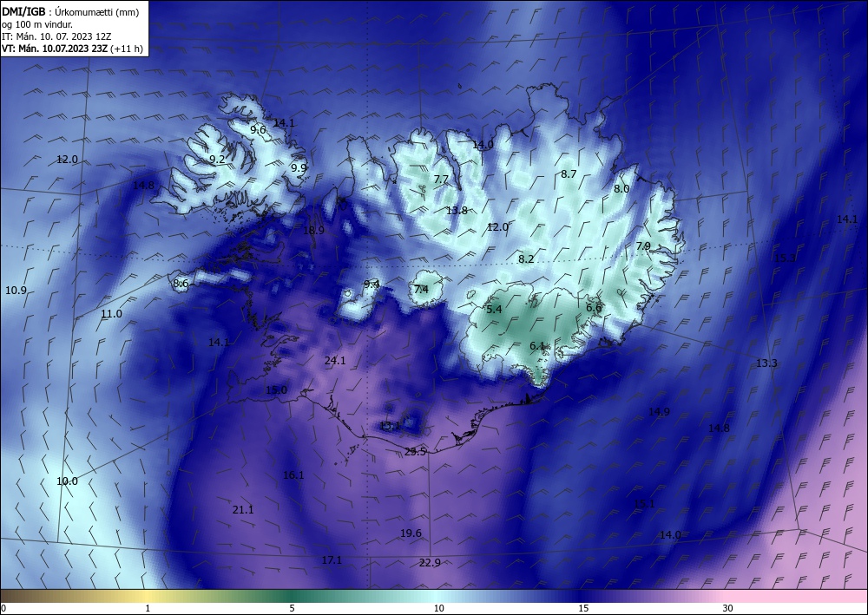Click the title line 'DMI/IGB : Úrkomumætti (mm)'
The image size is (868, 615).
click(69, 11)
